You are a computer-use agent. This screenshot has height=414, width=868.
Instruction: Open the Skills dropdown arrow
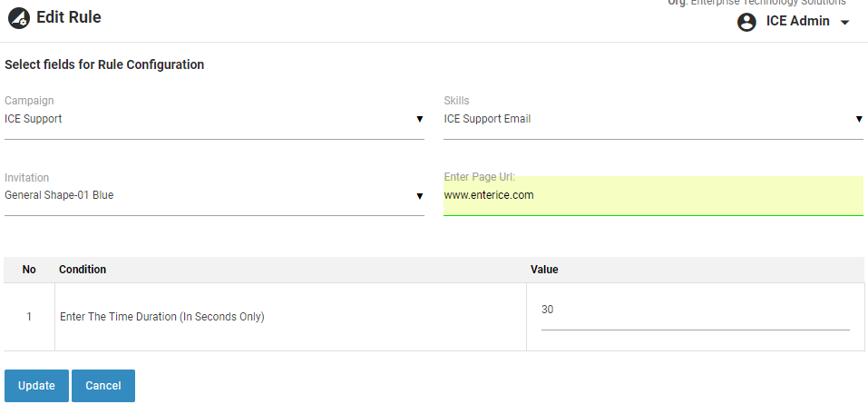pos(858,119)
